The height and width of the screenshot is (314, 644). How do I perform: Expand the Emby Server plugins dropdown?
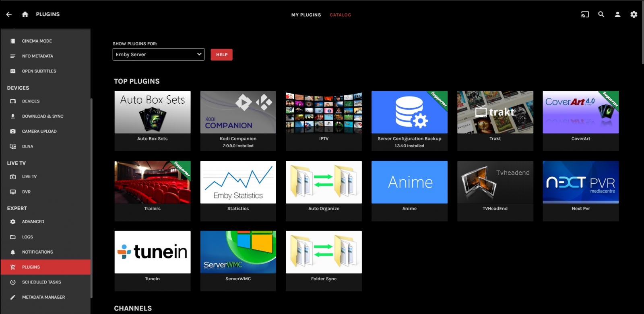point(159,55)
